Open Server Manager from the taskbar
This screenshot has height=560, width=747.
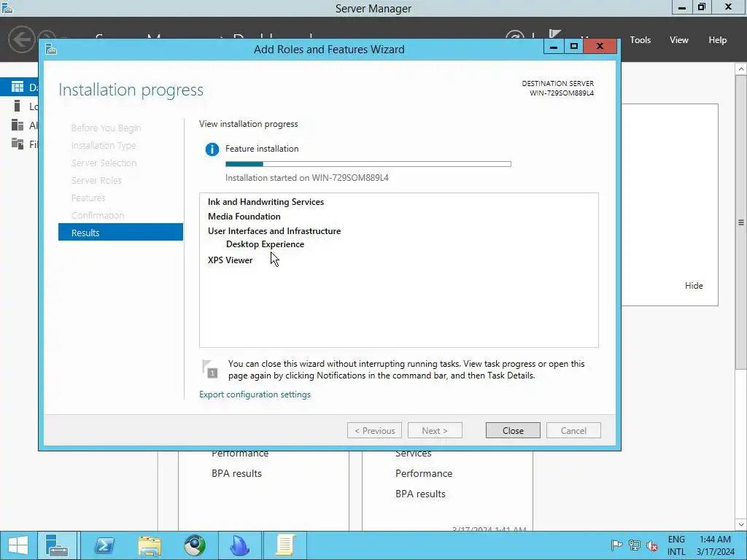click(x=57, y=545)
